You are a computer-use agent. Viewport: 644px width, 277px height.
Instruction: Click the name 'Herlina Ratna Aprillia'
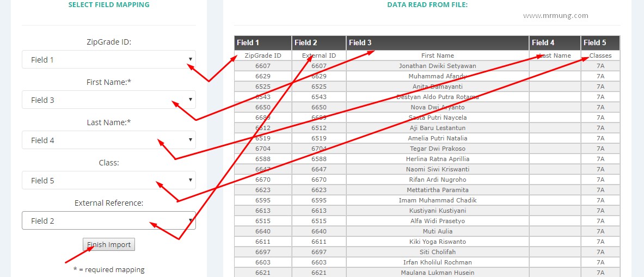tap(438, 159)
